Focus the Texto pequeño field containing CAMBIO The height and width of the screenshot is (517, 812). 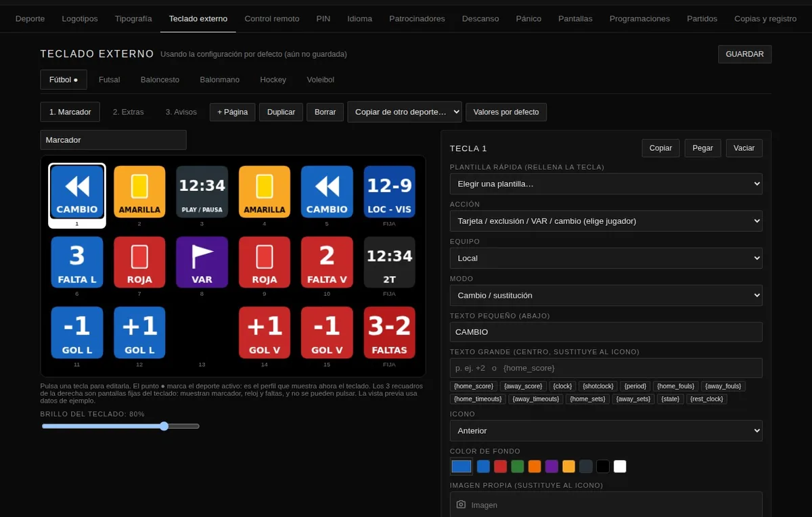point(606,332)
